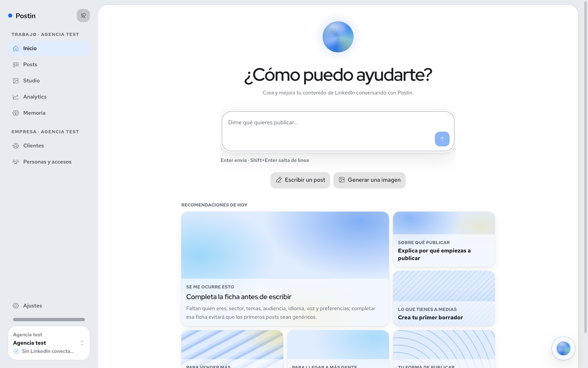Click the floating Postin orb button
This screenshot has height=368, width=588.
click(563, 348)
